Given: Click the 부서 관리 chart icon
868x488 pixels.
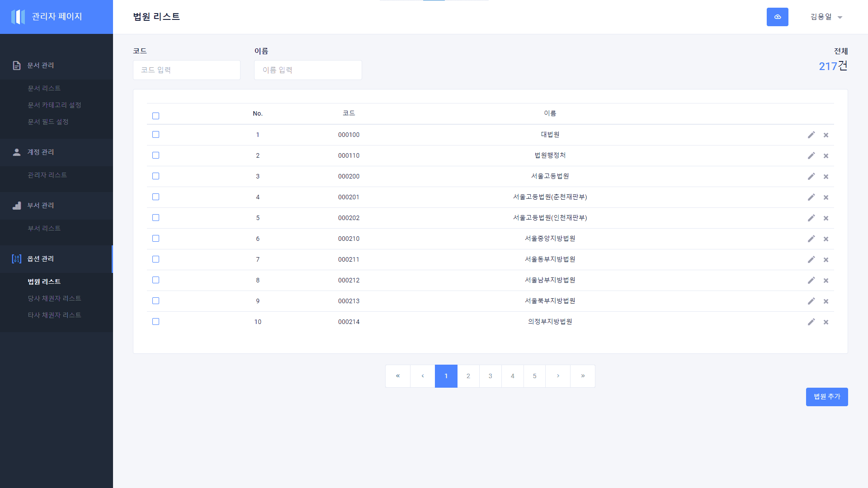Looking at the screenshot, I should pyautogui.click(x=17, y=206).
